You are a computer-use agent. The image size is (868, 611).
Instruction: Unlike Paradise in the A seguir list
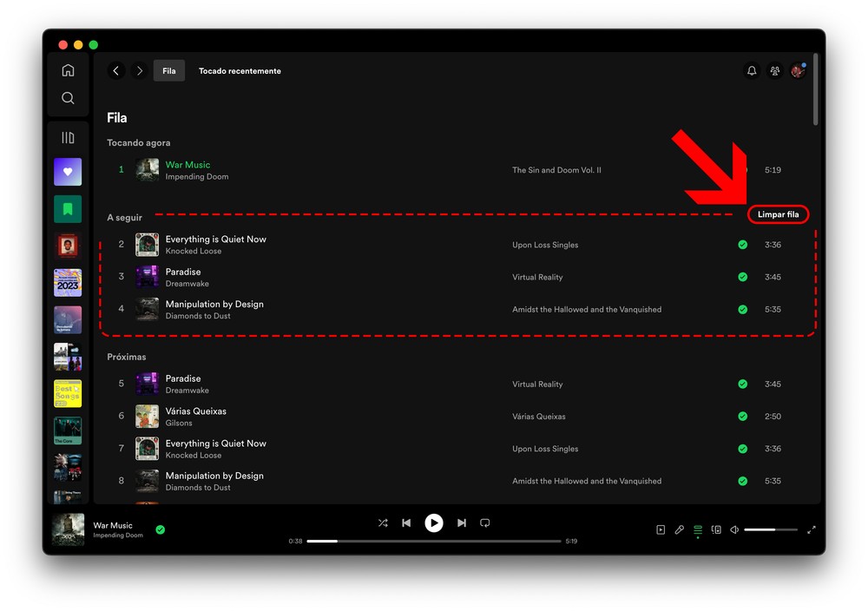(742, 277)
